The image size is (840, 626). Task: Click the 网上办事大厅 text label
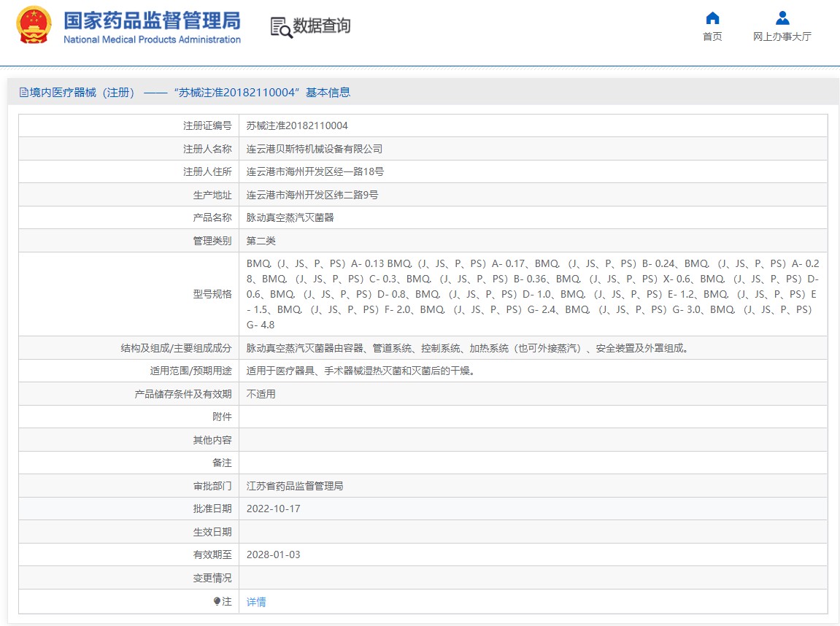782,36
